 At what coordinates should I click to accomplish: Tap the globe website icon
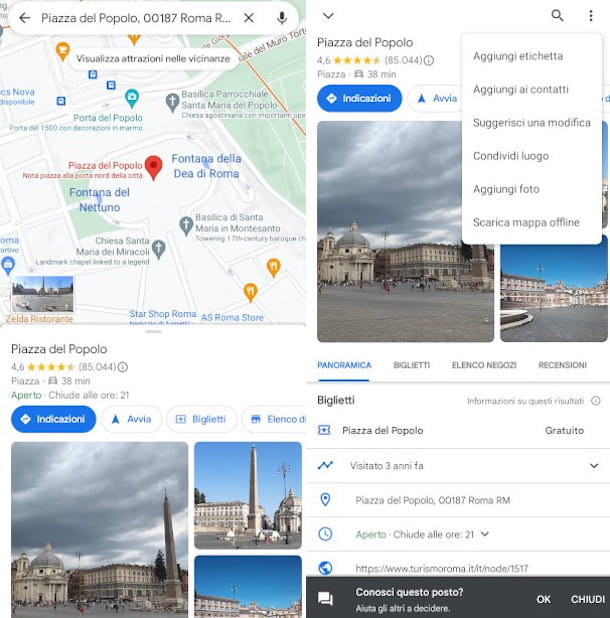click(325, 568)
